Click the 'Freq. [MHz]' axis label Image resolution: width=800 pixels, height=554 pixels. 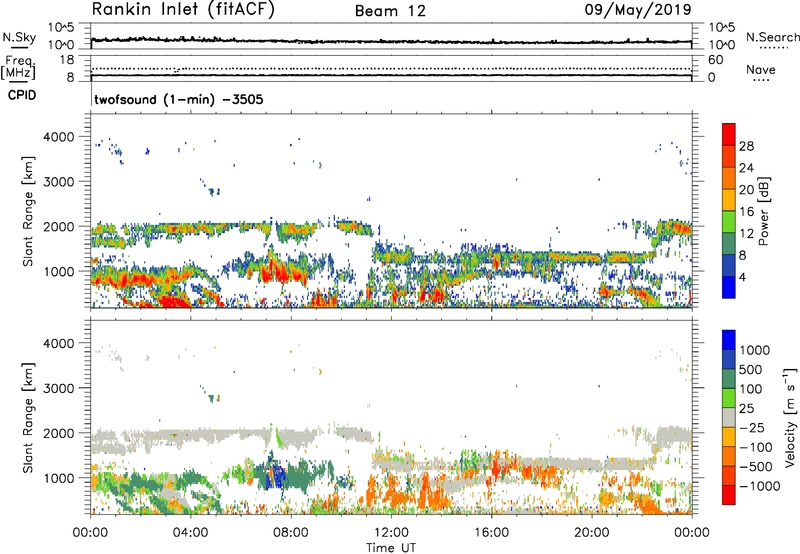click(x=18, y=67)
